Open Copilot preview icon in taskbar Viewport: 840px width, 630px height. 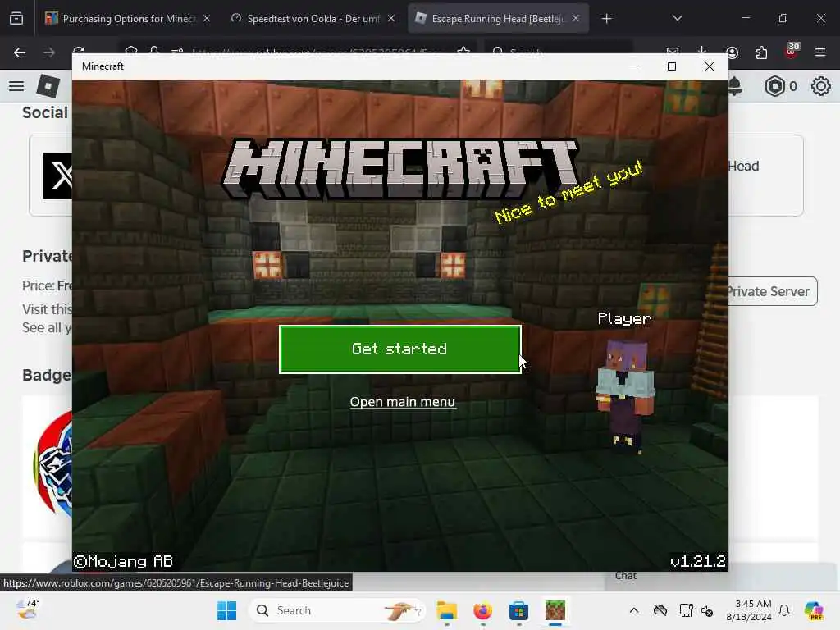click(x=814, y=610)
